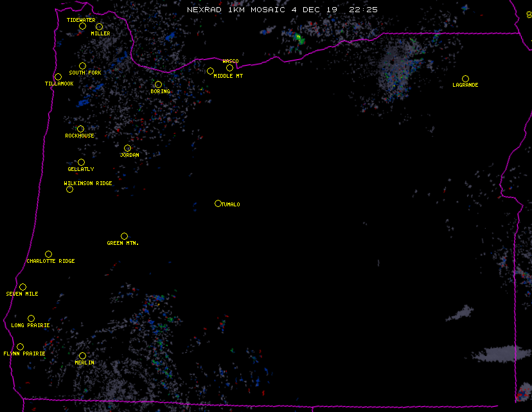Click the Charlotte Ridge station marker

tap(48, 254)
